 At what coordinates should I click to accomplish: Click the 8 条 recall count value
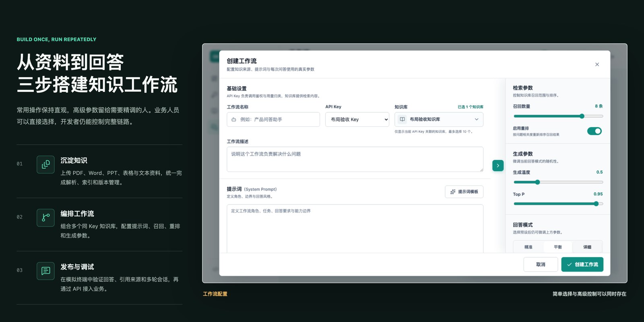coord(599,106)
